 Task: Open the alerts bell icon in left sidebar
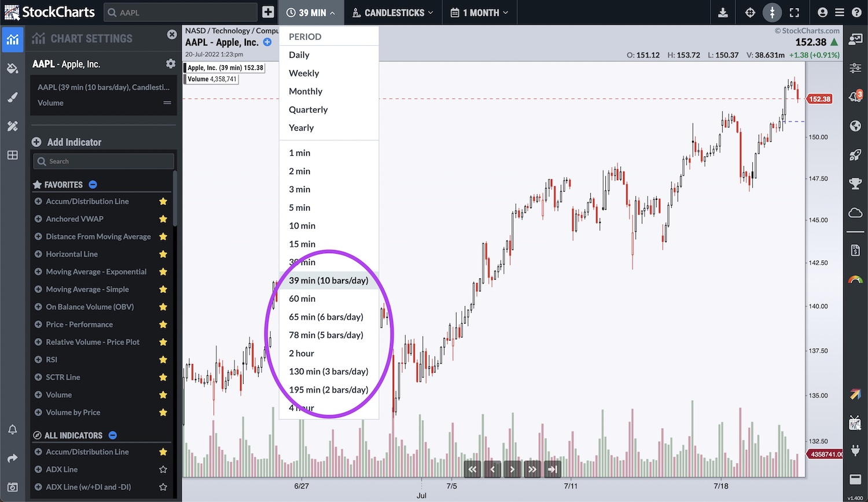click(12, 430)
